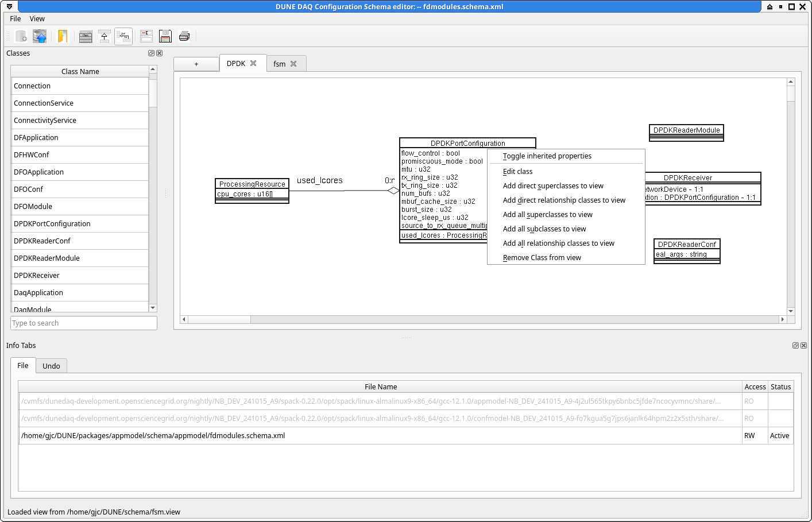Close the Classes dock panel
Viewport: 812px width, 522px height.
[x=160, y=53]
